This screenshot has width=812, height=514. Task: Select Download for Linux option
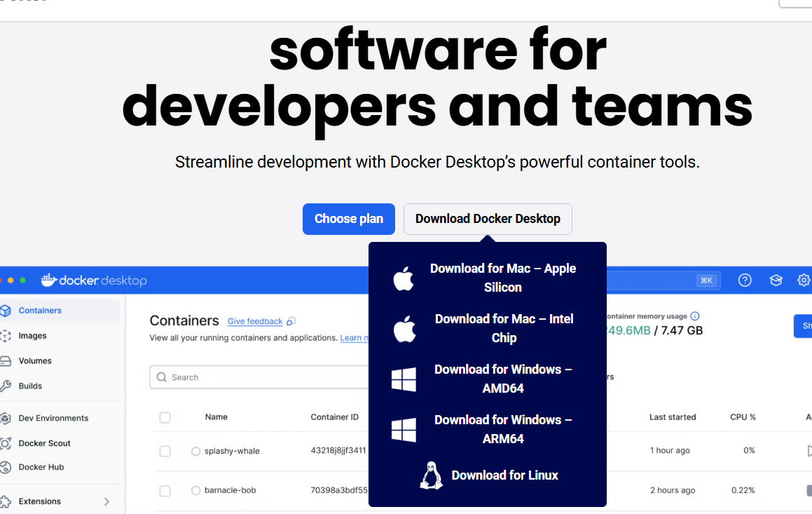tap(504, 475)
